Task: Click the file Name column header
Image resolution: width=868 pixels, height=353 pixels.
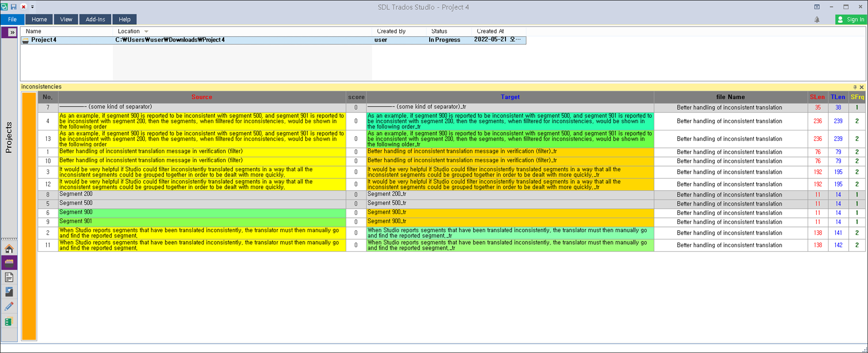Action: click(731, 97)
